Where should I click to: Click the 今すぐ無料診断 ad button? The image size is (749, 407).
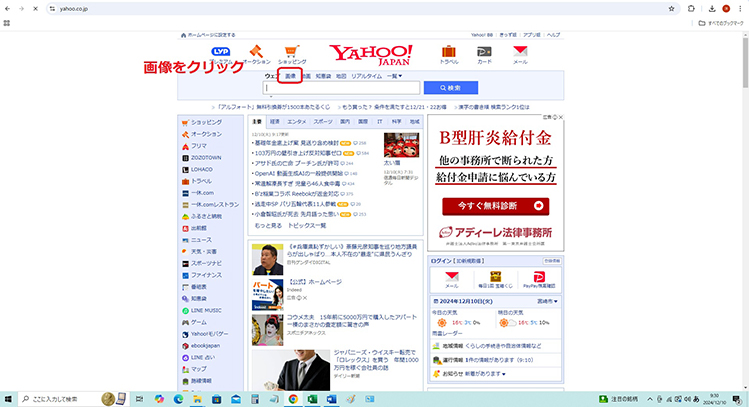tap(495, 206)
